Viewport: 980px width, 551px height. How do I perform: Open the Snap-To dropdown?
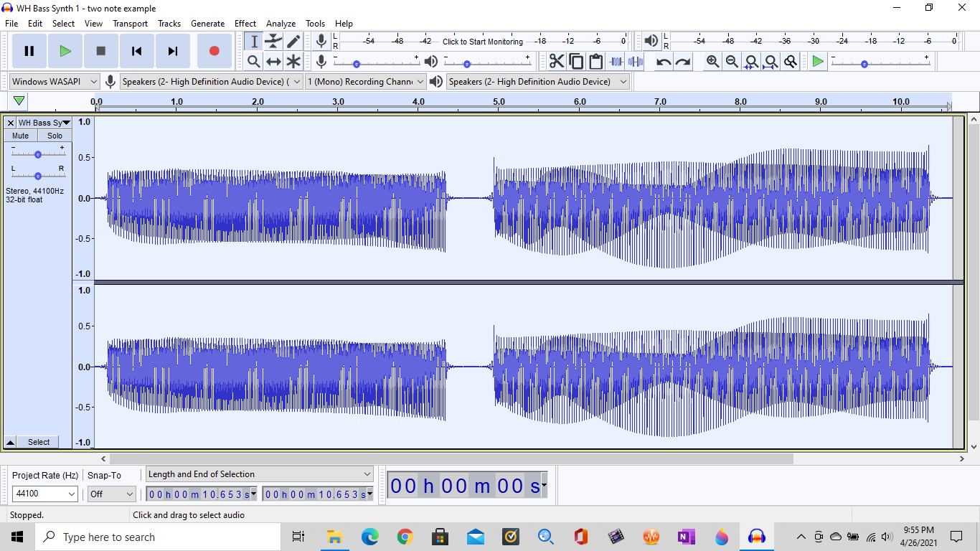tap(111, 494)
